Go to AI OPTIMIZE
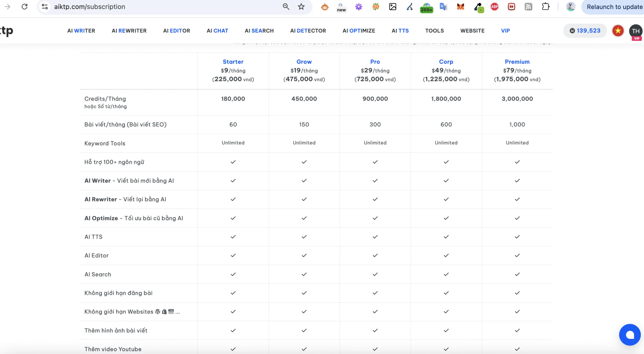 pyautogui.click(x=359, y=31)
